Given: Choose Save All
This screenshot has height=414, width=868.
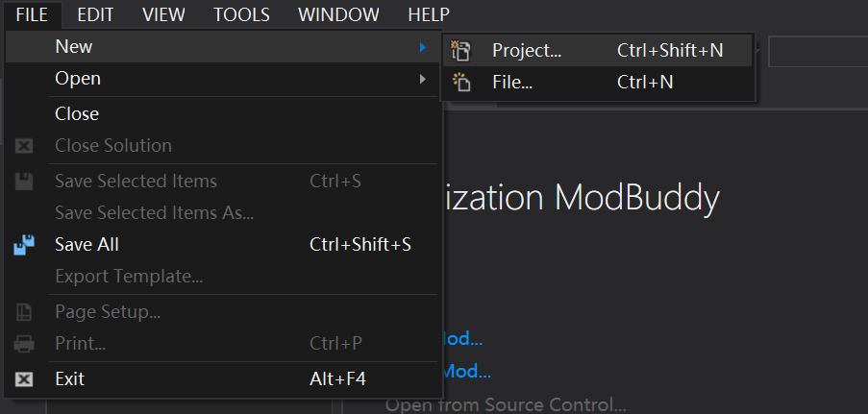Looking at the screenshot, I should 223,245.
